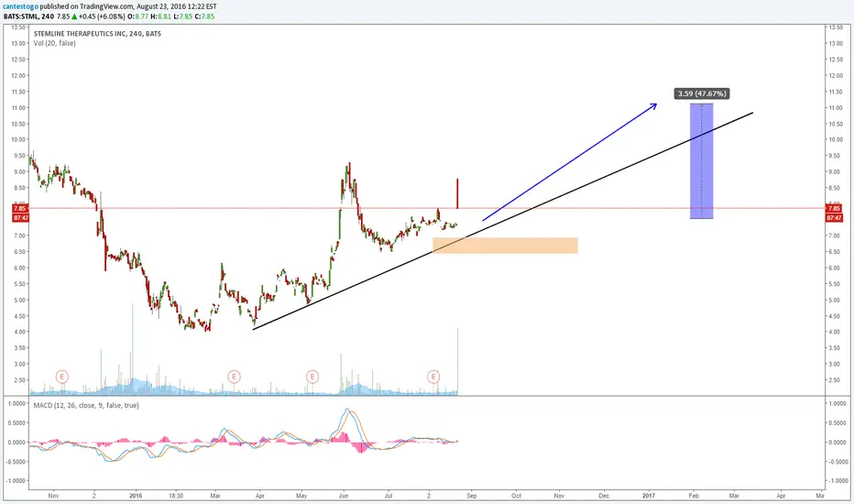The image size is (854, 504).
Task: Click the +0.45 (+6.08%) change value
Action: tap(103, 16)
